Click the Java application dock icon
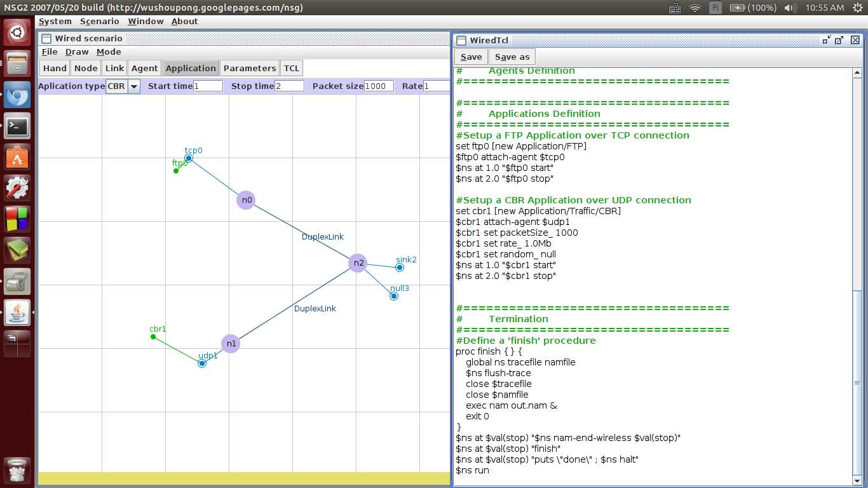 coord(17,312)
